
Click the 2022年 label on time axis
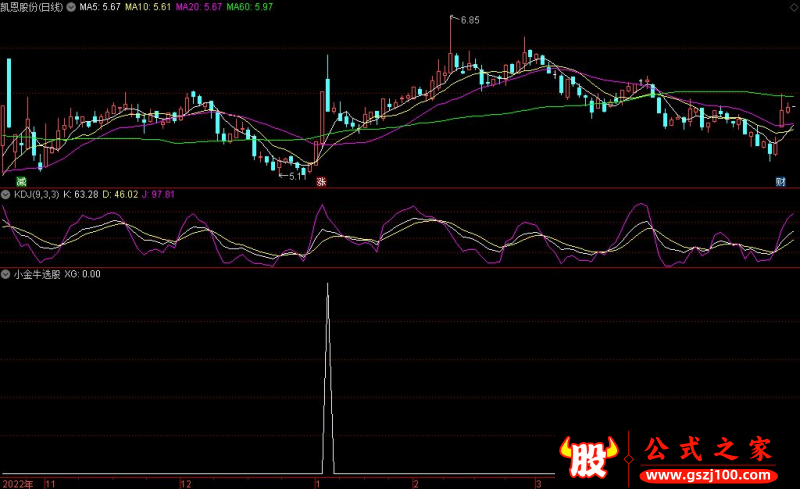point(17,482)
